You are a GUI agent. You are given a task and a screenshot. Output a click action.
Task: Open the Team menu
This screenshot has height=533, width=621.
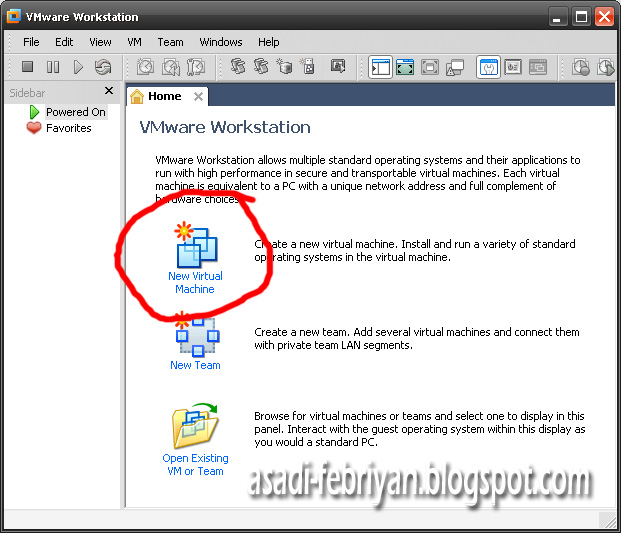tap(170, 42)
